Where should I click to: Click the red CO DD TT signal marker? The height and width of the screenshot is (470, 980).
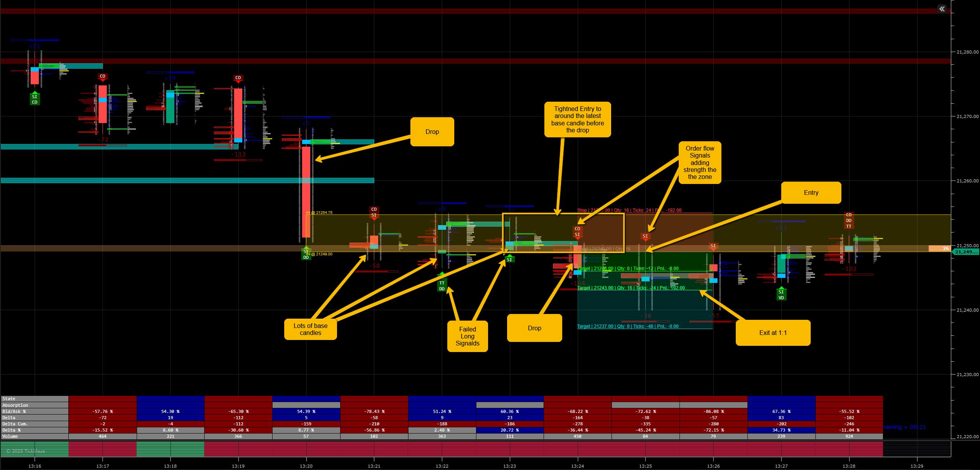point(848,220)
